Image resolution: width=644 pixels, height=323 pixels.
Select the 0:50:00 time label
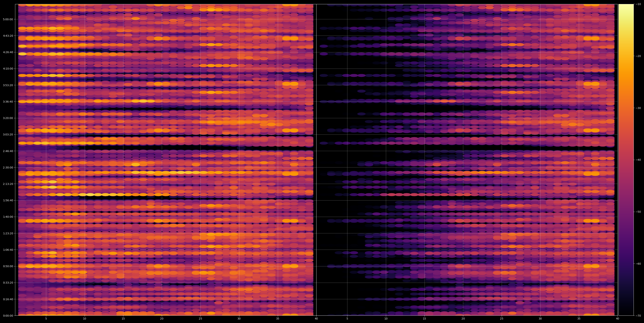coord(8,266)
